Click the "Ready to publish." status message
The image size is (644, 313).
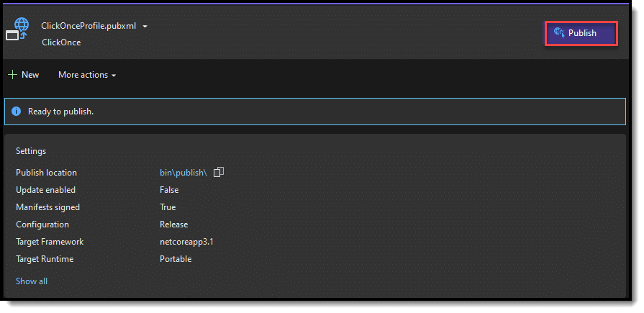61,112
